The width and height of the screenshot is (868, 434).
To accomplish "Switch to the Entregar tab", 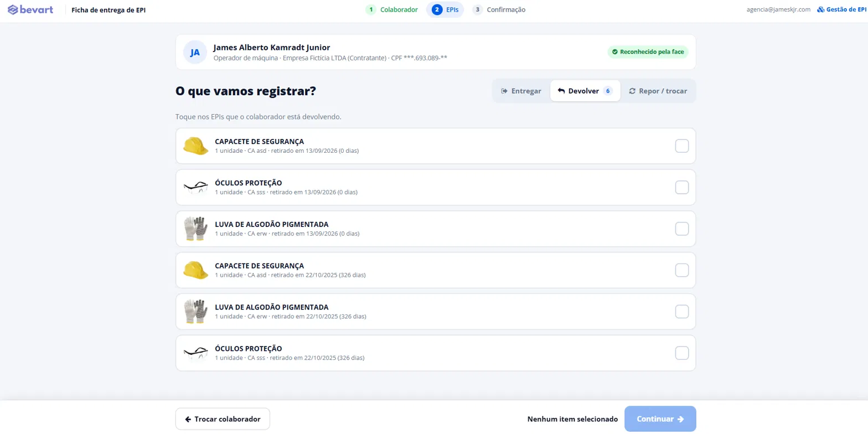I will pyautogui.click(x=521, y=91).
